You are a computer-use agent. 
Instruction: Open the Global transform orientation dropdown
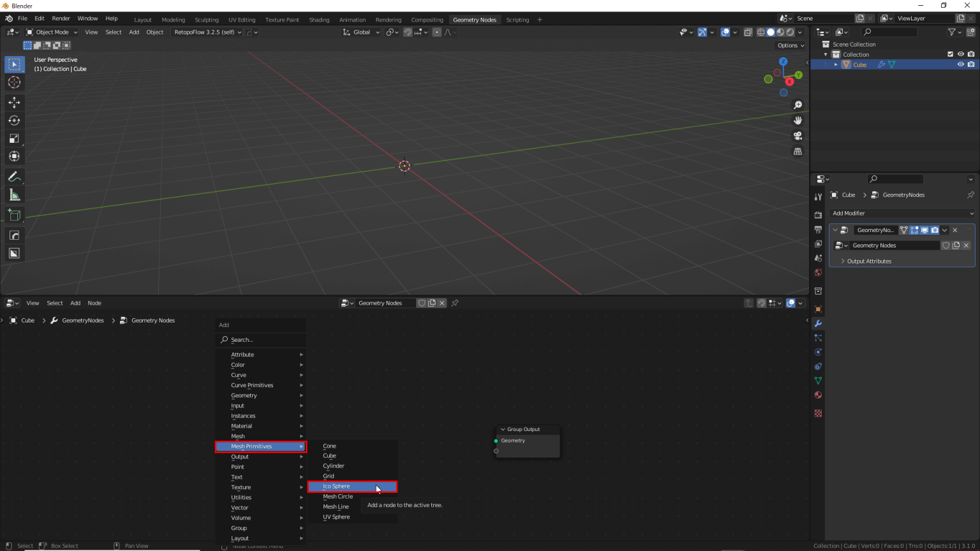[361, 32]
